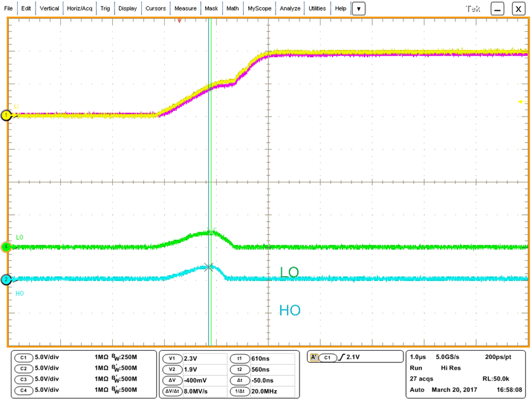Open the Cursors menu
This screenshot has width=532, height=399.
[155, 8]
